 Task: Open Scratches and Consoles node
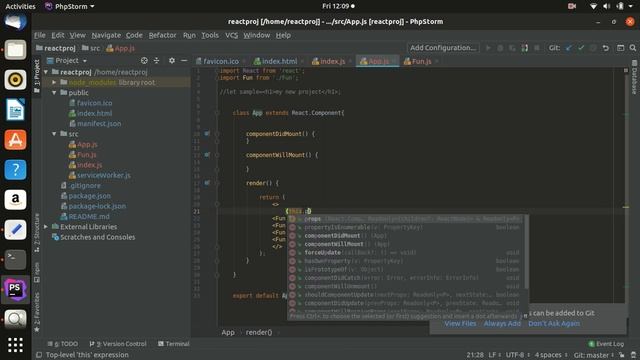coord(98,237)
